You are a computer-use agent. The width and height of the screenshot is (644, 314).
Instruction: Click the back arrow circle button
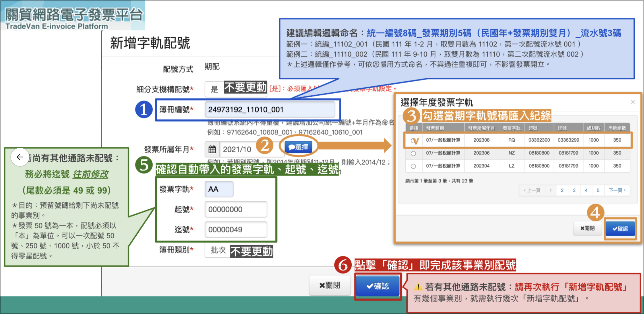pos(20,157)
